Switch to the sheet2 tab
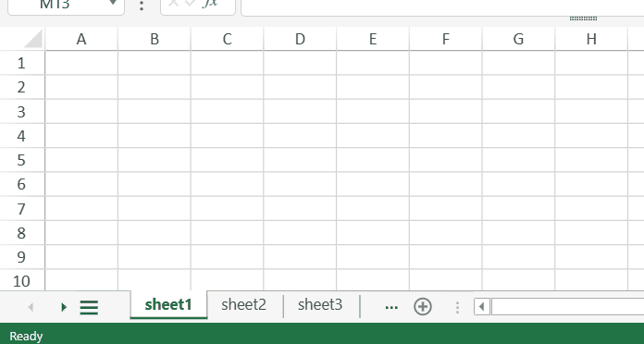This screenshot has height=344, width=644. click(243, 305)
